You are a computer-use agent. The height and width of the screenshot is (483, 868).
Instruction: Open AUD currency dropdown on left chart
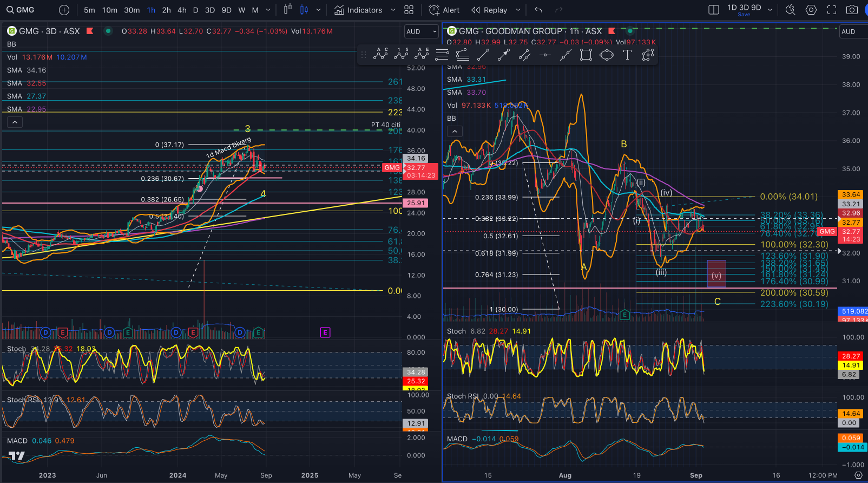(422, 31)
